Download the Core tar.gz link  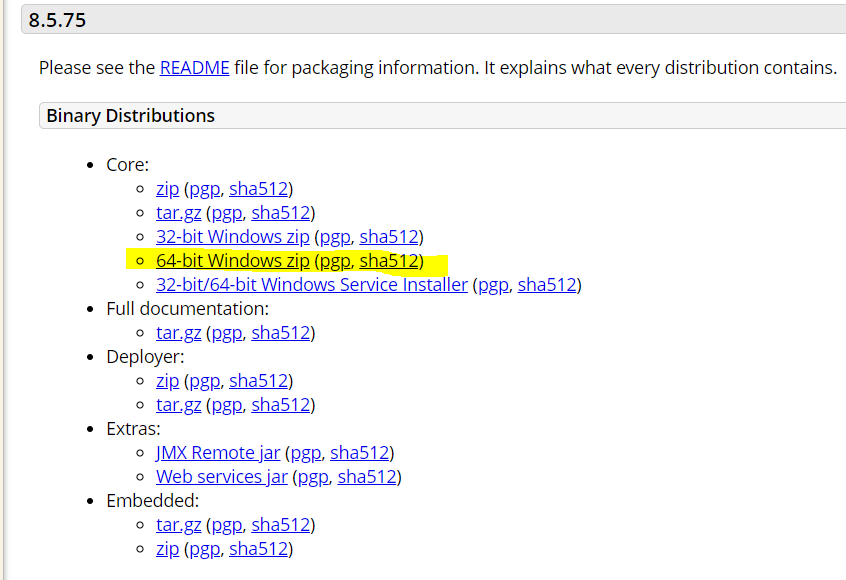pos(179,213)
